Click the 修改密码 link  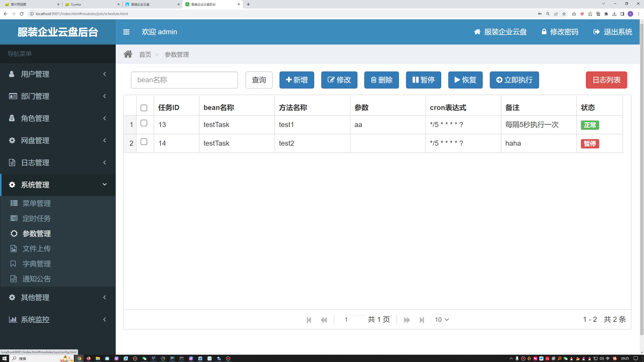click(x=559, y=32)
